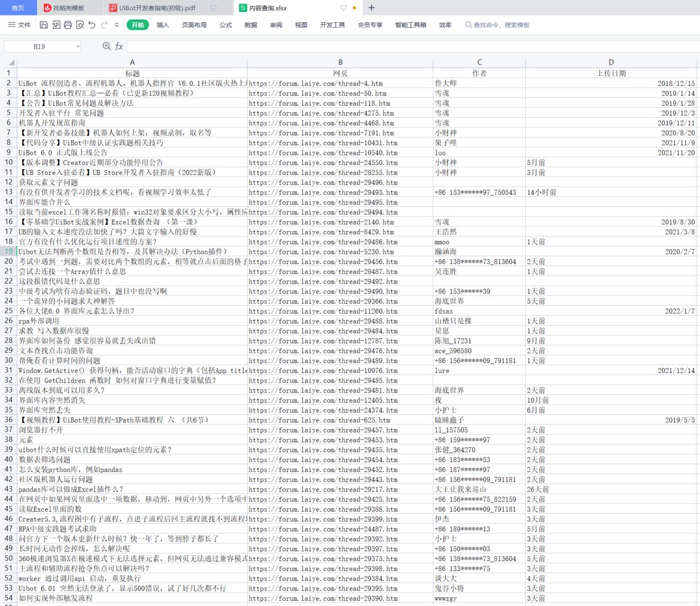Viewport: 700px width, 606px height.
Task: Click date cell 2018/12/15
Action: click(x=611, y=84)
